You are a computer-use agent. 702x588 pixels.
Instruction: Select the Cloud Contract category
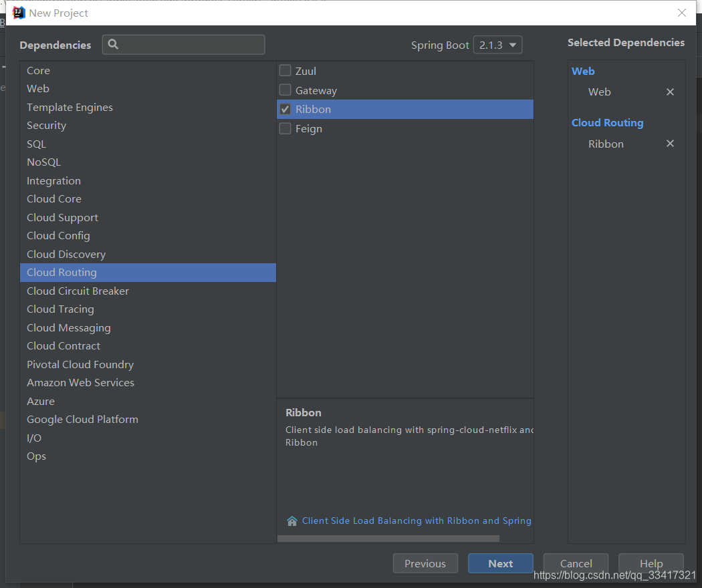click(x=148, y=346)
